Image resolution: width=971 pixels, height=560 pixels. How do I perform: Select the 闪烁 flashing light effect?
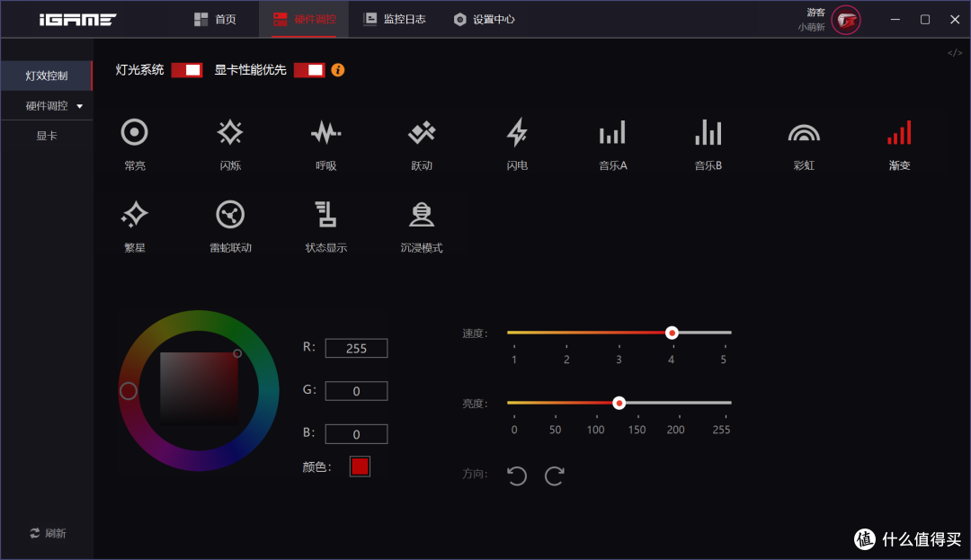tap(230, 144)
